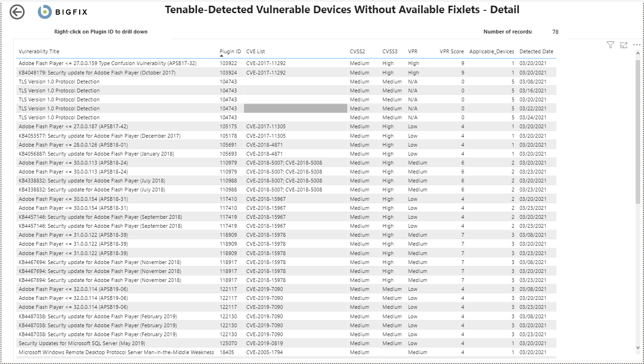Viewport: 644px width, 364px height.
Task: Click Plugin ID 125070 for SQL Server row
Action: tap(228, 343)
